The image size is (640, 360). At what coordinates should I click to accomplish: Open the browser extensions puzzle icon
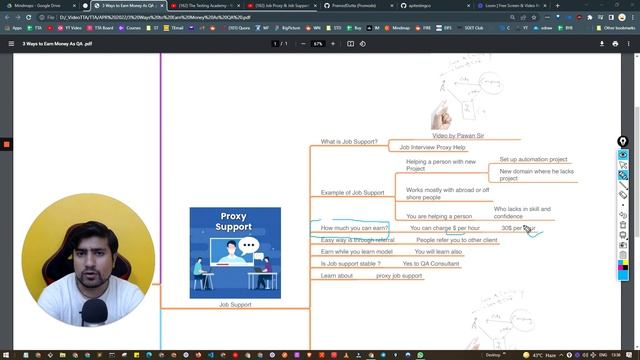[x=589, y=18]
